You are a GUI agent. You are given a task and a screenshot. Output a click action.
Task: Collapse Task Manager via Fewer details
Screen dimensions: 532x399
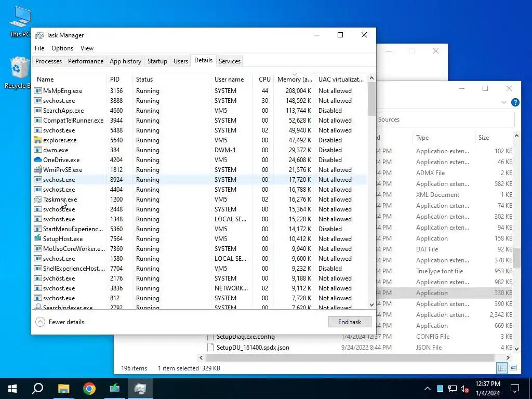coord(60,322)
